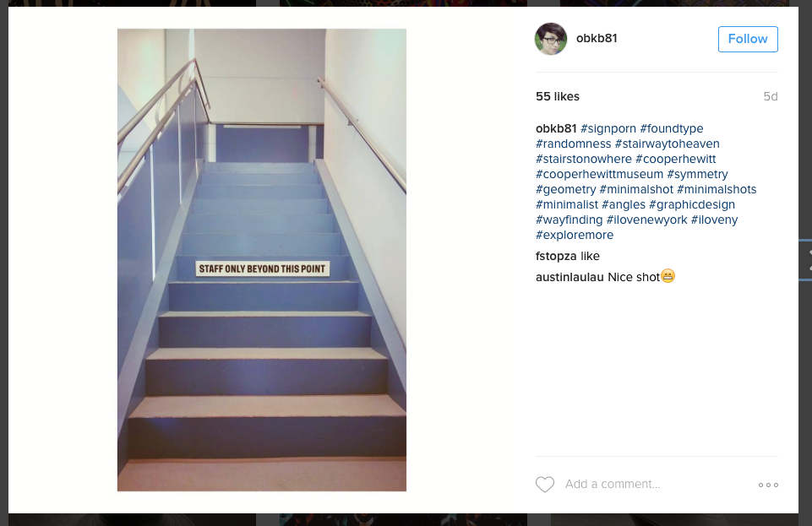Click the staircase photo

click(x=262, y=260)
